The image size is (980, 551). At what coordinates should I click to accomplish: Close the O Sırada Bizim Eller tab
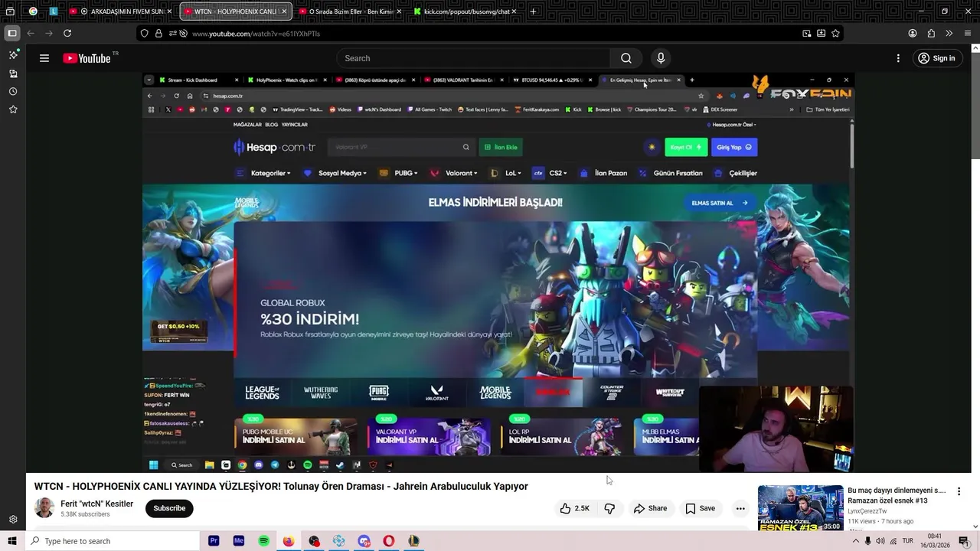[398, 11]
